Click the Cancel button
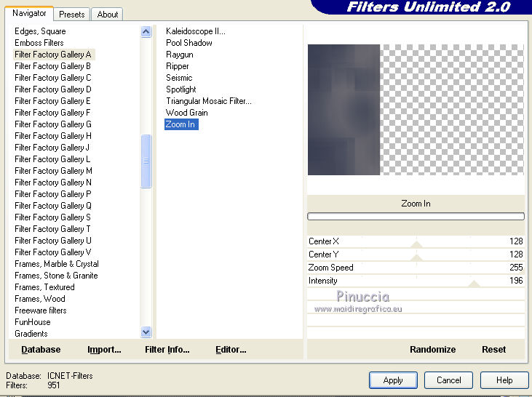The width and height of the screenshot is (532, 397). click(448, 380)
